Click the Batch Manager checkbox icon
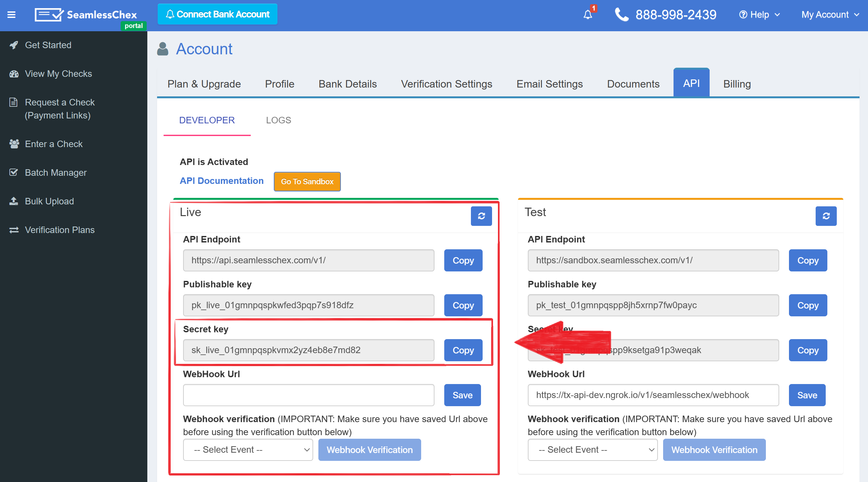Image resolution: width=868 pixels, height=482 pixels. pyautogui.click(x=14, y=172)
